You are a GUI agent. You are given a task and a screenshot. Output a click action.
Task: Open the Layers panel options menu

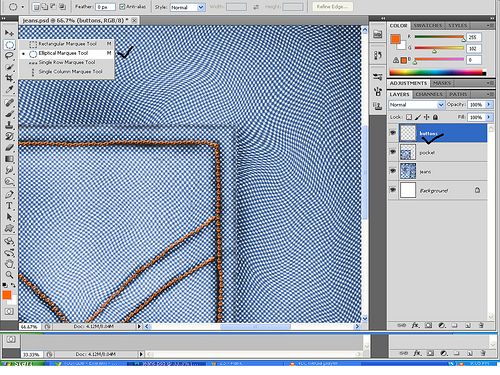click(490, 94)
